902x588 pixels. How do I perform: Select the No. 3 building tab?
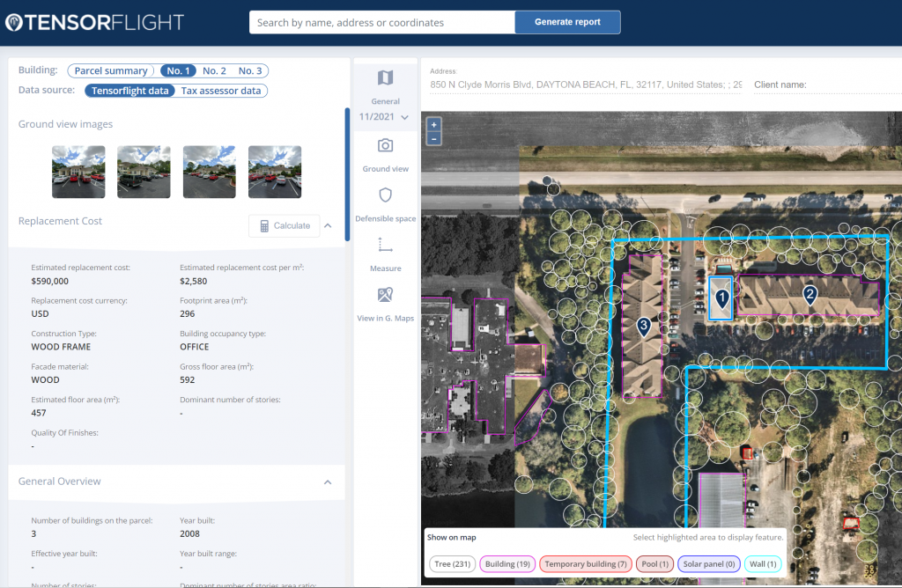250,70
